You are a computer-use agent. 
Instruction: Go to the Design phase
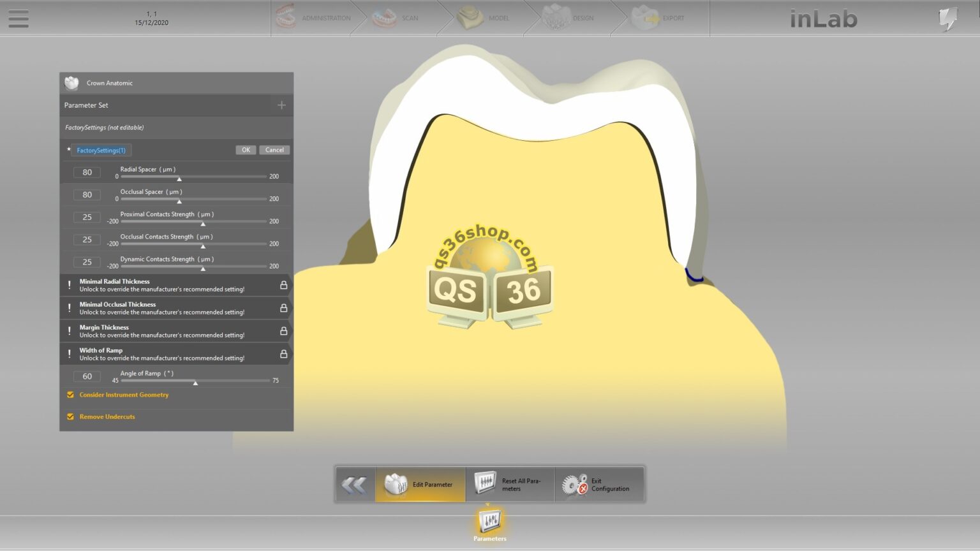(568, 18)
